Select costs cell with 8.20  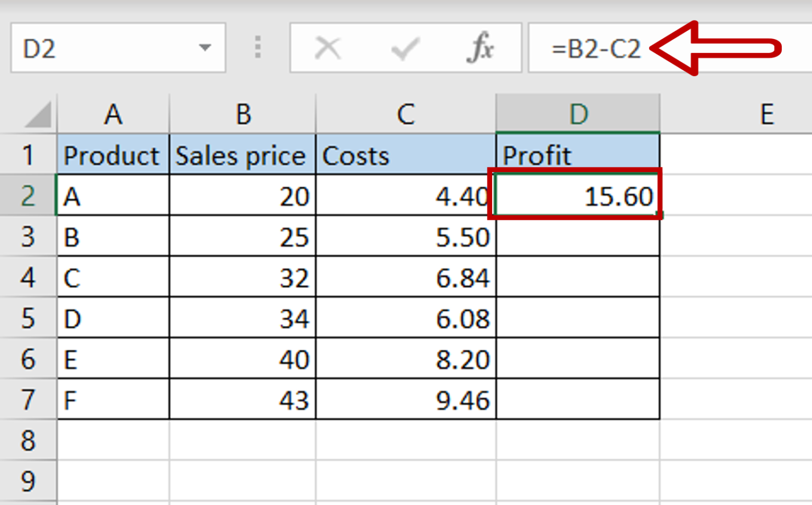point(406,358)
